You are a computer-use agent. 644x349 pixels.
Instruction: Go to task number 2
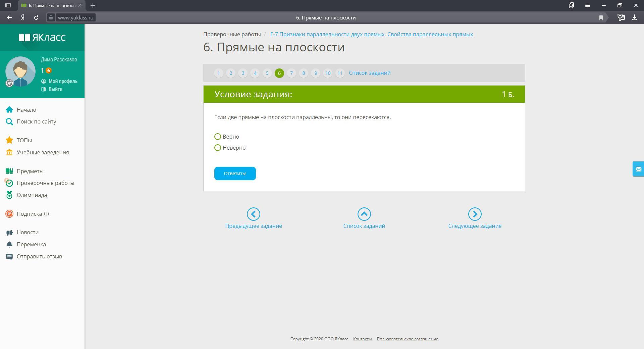(231, 73)
